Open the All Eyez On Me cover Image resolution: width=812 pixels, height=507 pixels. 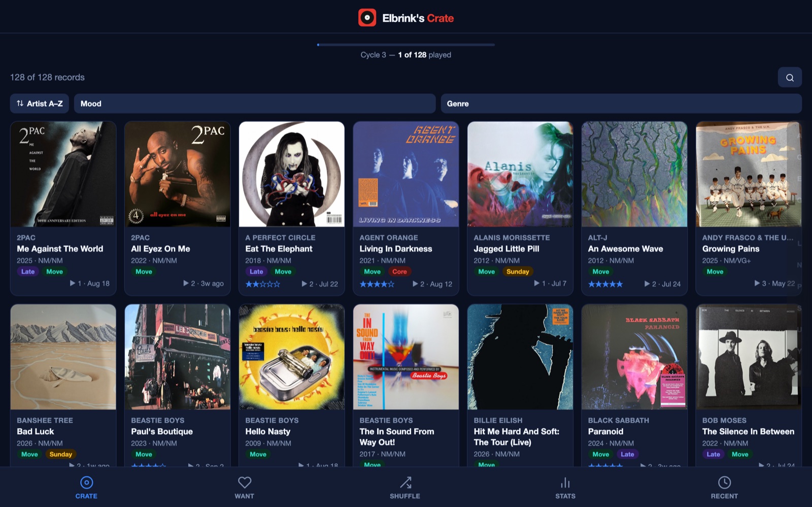pyautogui.click(x=178, y=174)
